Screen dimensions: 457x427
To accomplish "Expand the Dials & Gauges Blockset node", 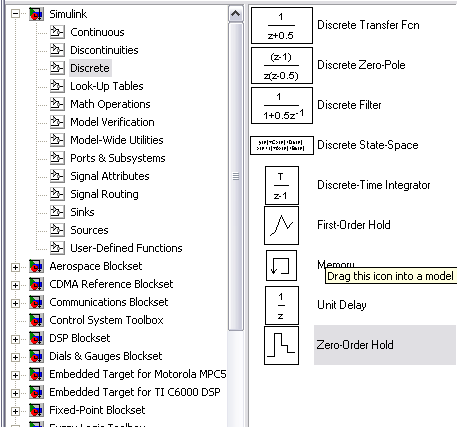I will [x=15, y=357].
